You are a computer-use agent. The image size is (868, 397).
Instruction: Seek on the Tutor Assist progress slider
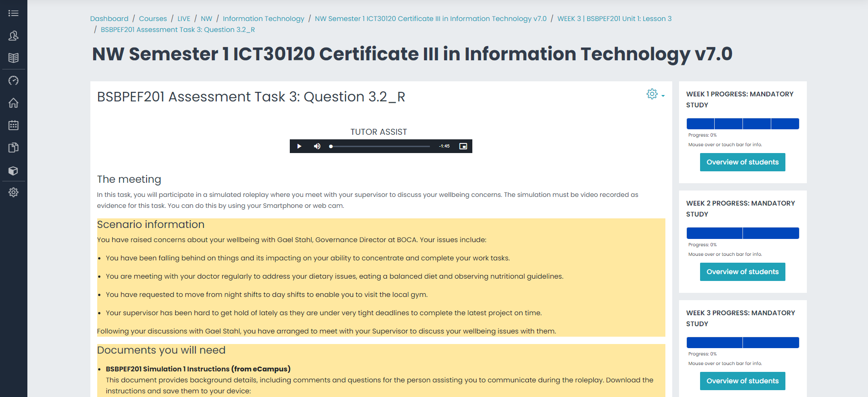380,146
